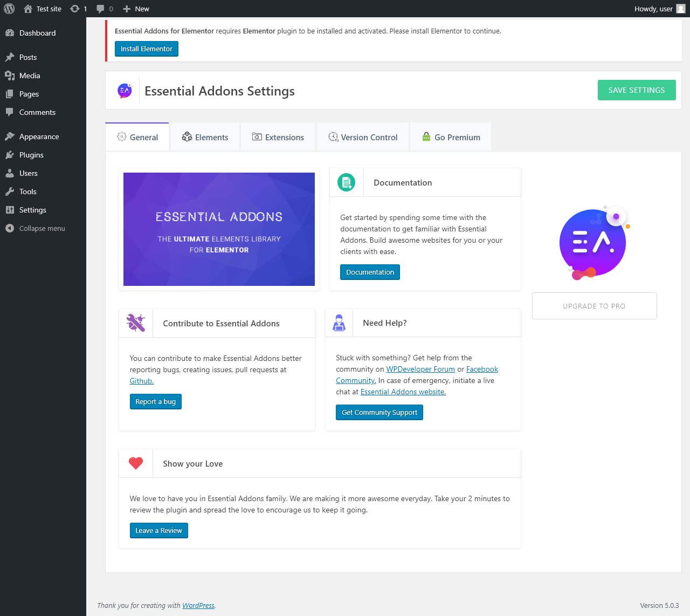Click the Essential Addons header logo
The width and height of the screenshot is (690, 616).
125,91
